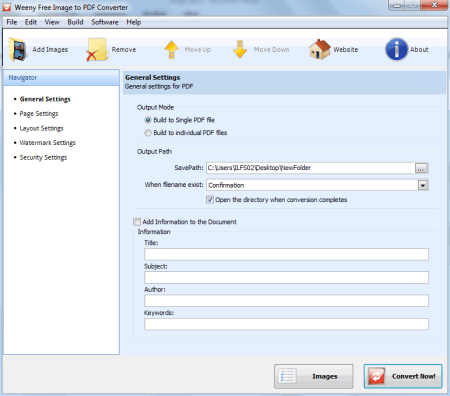Go to Security Settings in Navigator
Image resolution: width=450 pixels, height=396 pixels.
(43, 157)
